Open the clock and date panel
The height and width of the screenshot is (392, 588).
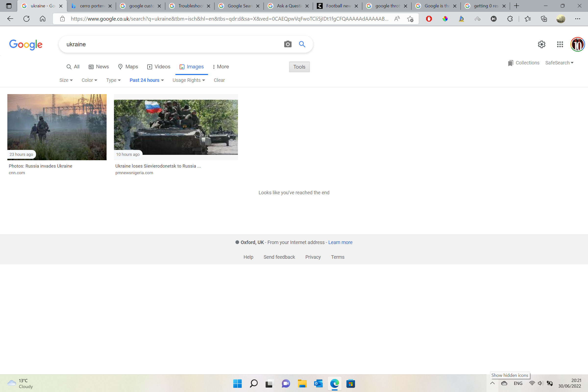pos(570,383)
